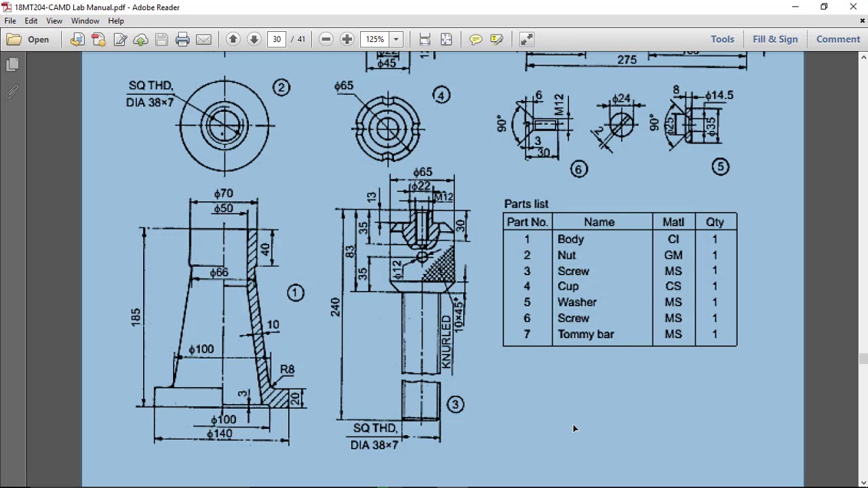This screenshot has width=868, height=488.
Task: Click the cloud upload icon
Action: (141, 39)
